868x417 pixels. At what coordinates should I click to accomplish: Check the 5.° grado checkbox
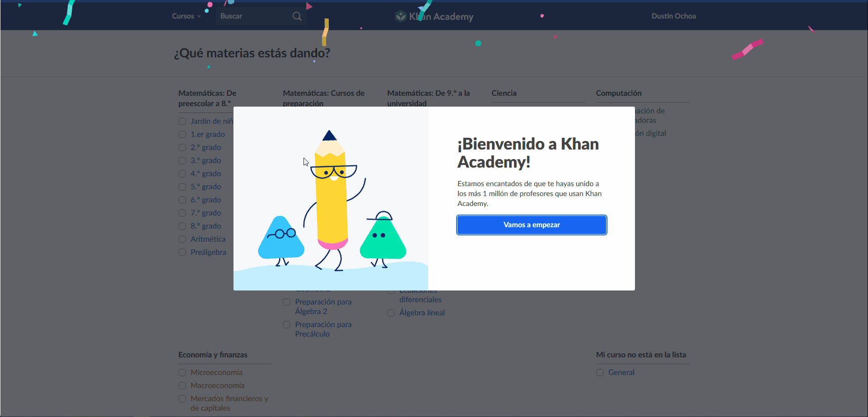tap(182, 187)
